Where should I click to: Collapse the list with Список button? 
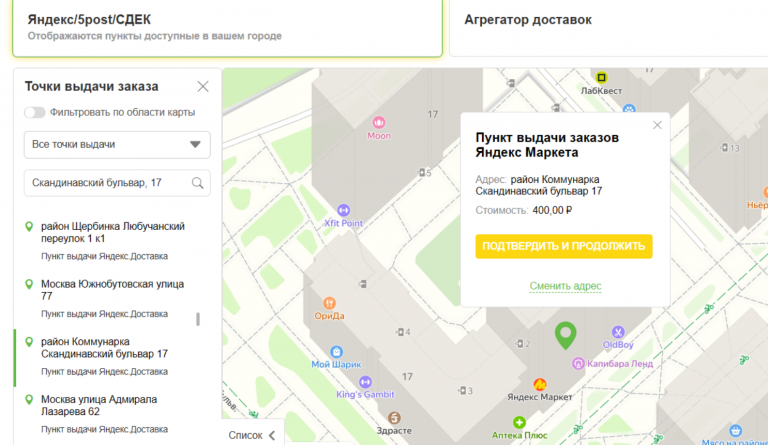click(253, 435)
